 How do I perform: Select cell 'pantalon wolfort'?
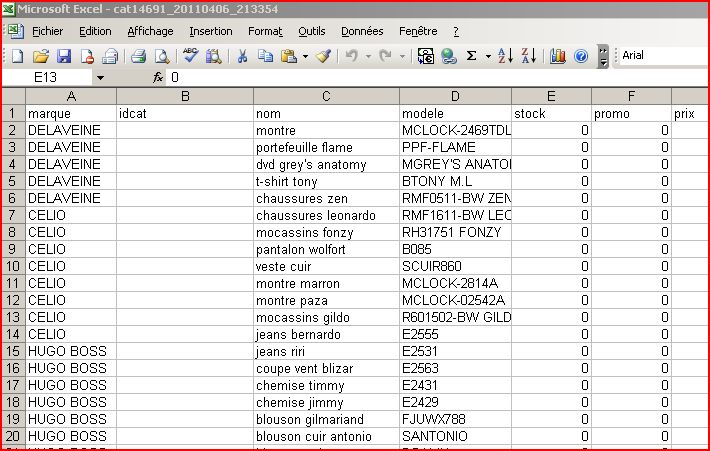[x=326, y=249]
